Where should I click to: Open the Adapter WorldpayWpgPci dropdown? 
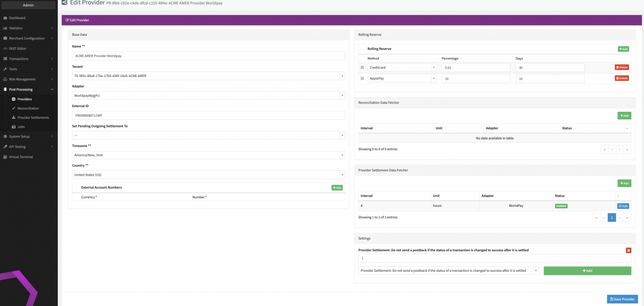coord(208,96)
